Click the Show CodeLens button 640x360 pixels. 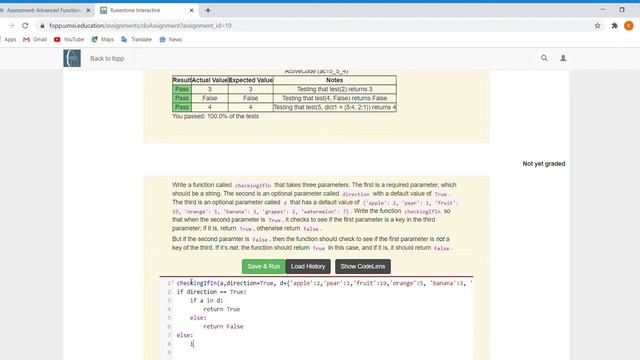pos(363,267)
